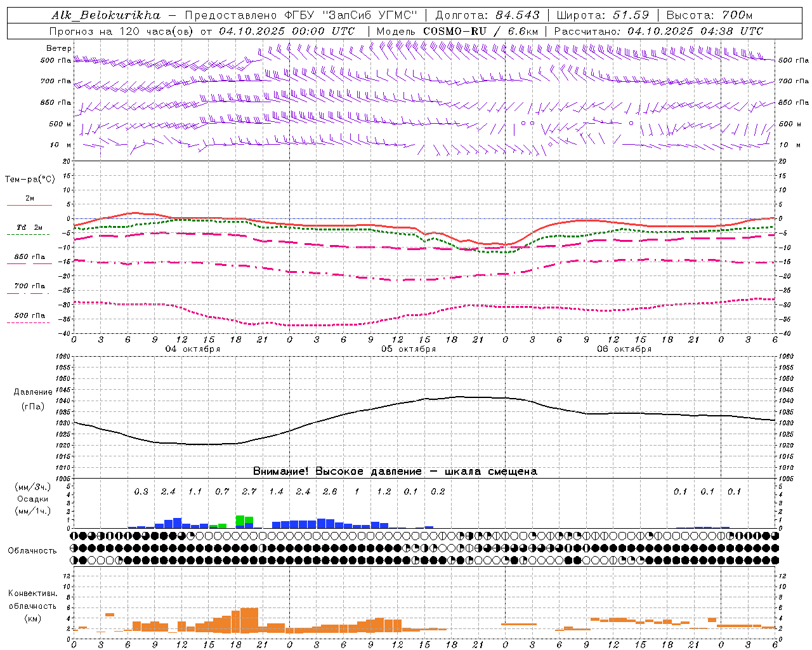This screenshot has width=812, height=650.
Task: Click the 'Ветер' wind panel label
Action: (x=59, y=48)
